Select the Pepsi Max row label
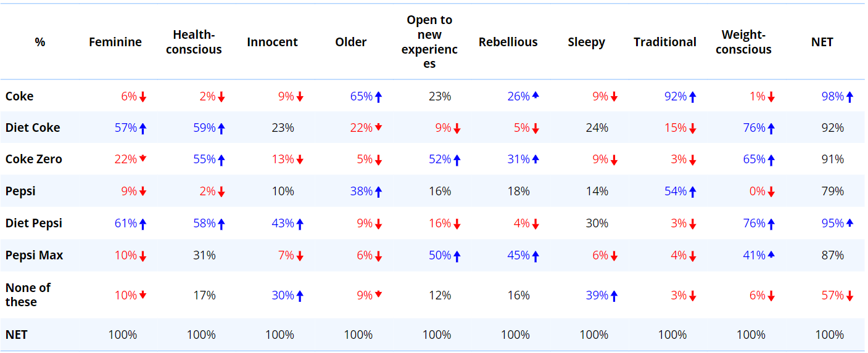 [35, 255]
